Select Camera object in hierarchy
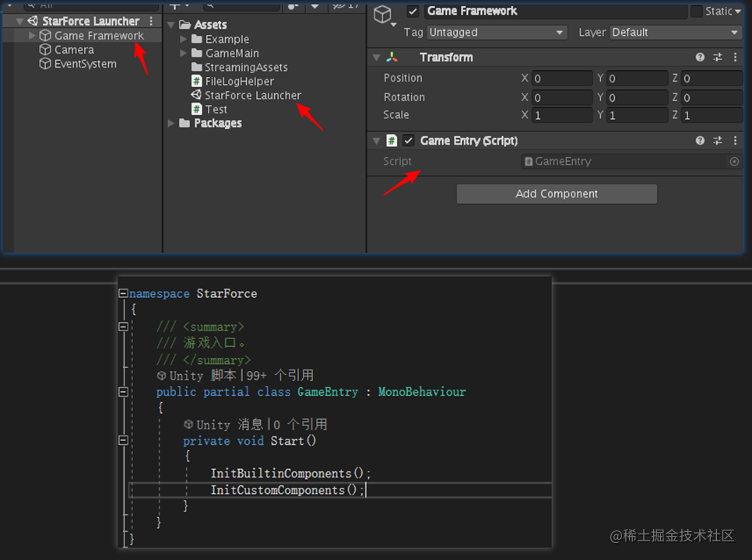Viewport: 752px width, 560px height. pyautogui.click(x=74, y=49)
